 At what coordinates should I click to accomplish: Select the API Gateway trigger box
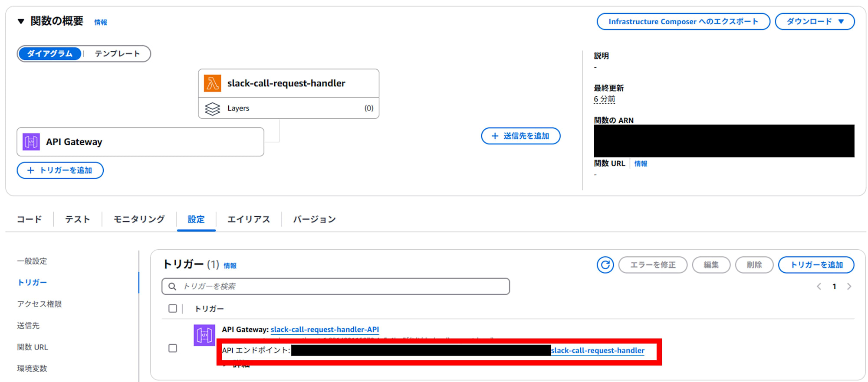[x=140, y=142]
